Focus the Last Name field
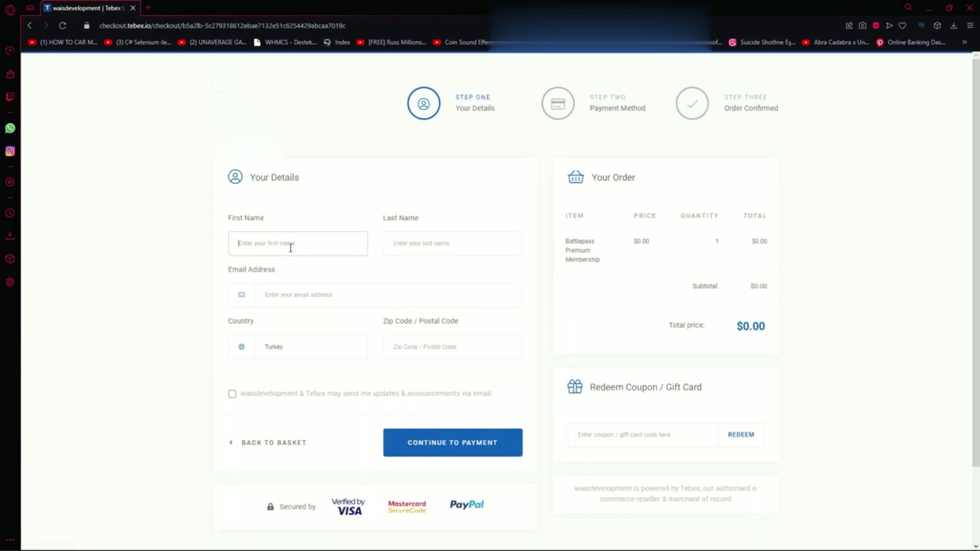 coord(453,243)
